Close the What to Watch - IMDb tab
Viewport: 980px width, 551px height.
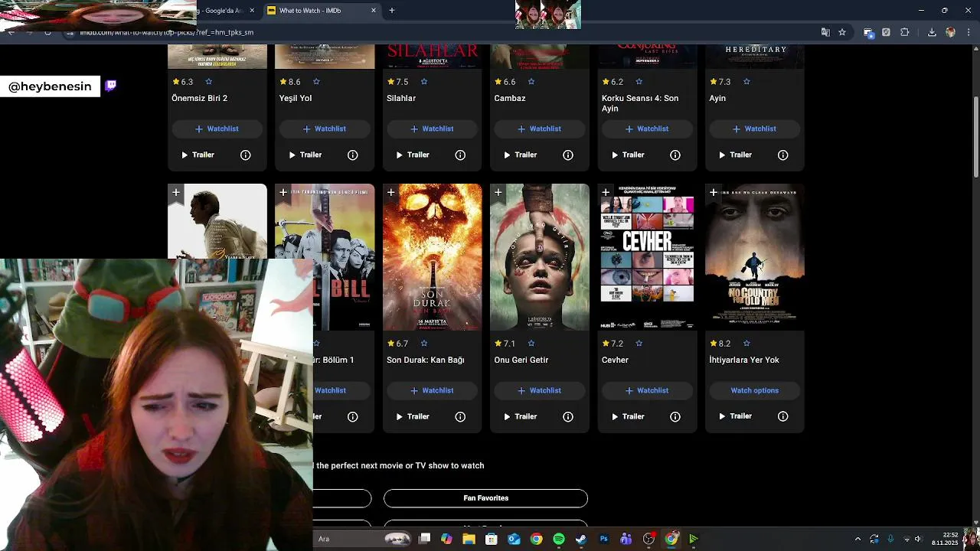coord(374,11)
